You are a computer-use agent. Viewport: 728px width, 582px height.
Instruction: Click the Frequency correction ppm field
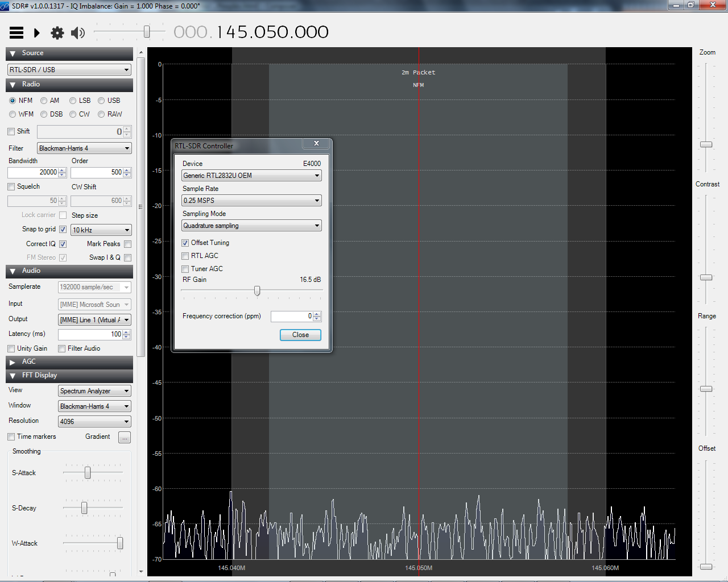296,317
